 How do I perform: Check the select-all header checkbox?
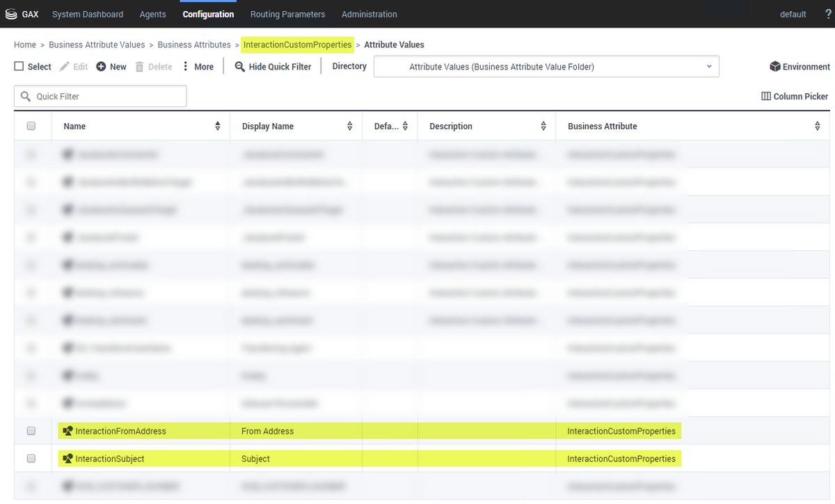tap(31, 126)
